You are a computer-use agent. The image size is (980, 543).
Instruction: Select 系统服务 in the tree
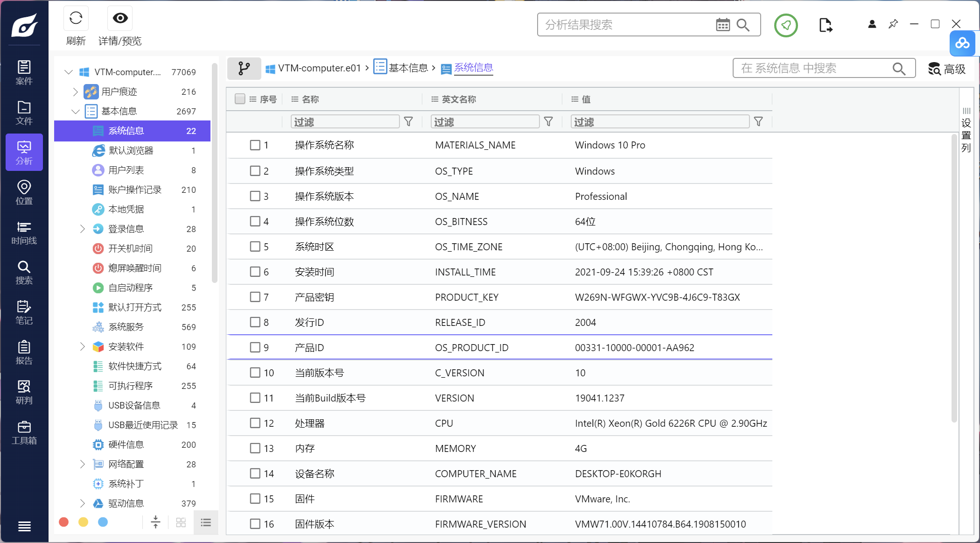[133, 327]
